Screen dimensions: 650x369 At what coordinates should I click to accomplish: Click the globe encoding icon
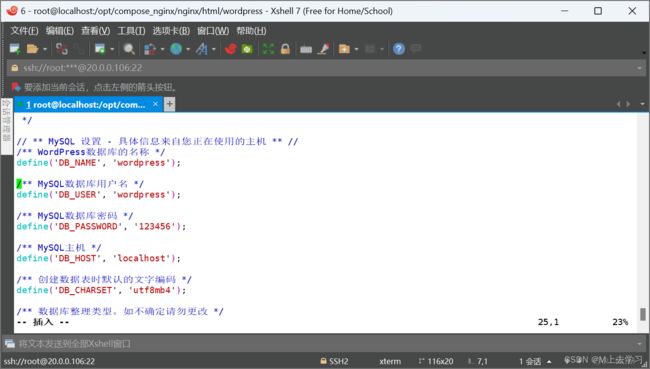(176, 49)
